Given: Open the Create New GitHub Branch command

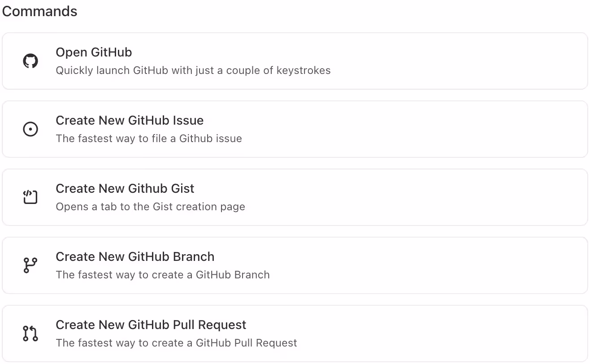Looking at the screenshot, I should point(295,265).
